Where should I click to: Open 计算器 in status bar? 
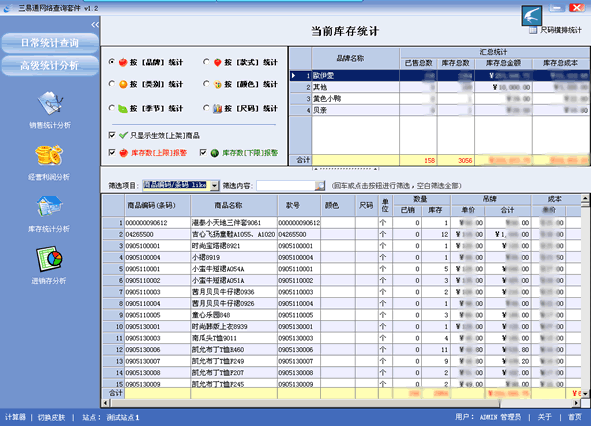point(15,417)
